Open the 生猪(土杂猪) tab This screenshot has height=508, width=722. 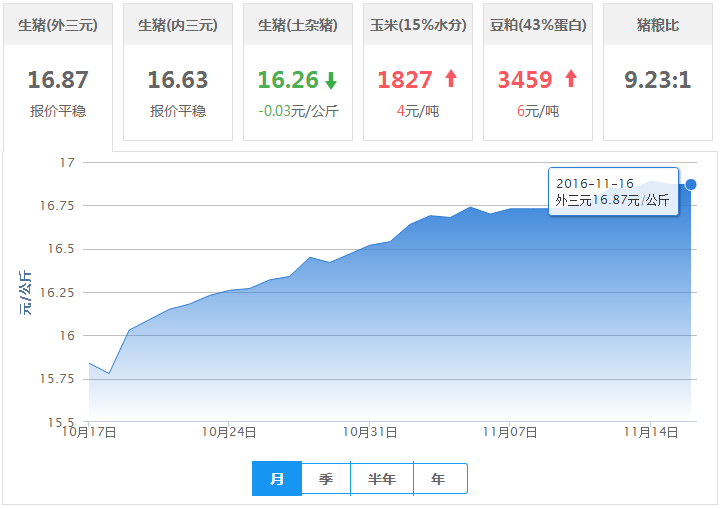click(298, 25)
